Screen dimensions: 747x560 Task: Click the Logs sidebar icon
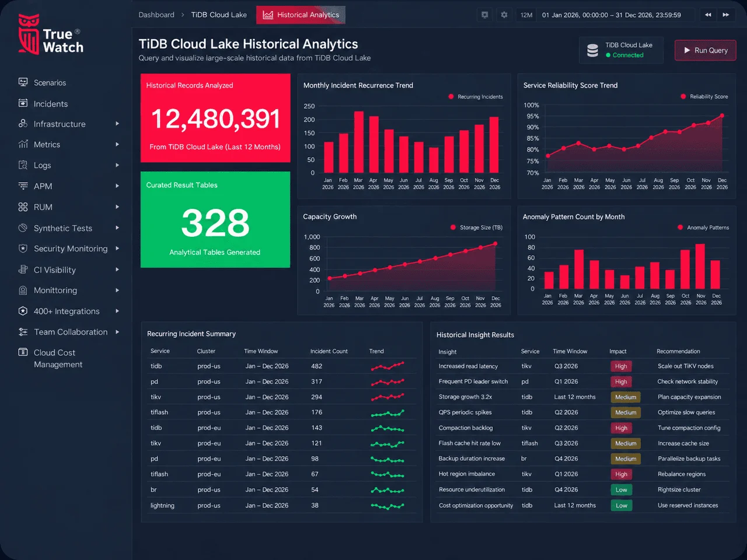(x=23, y=165)
